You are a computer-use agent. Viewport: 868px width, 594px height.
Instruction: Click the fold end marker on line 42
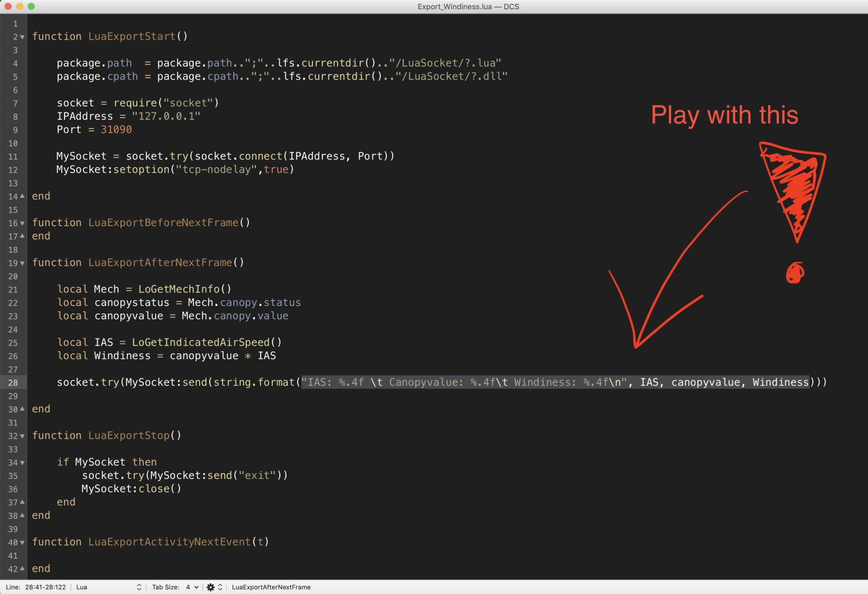pyautogui.click(x=22, y=569)
